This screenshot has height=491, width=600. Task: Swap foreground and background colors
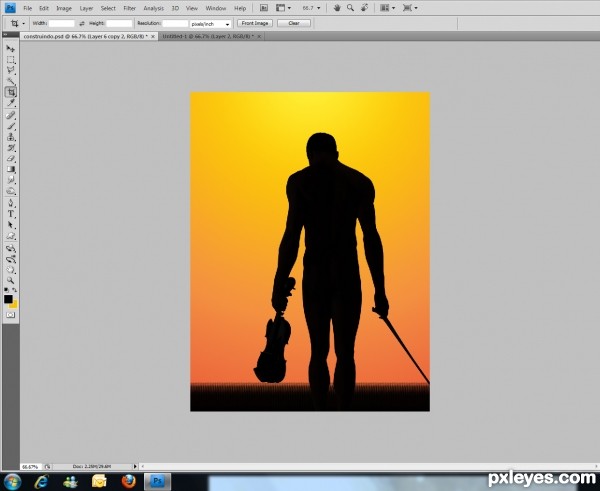tap(15, 290)
